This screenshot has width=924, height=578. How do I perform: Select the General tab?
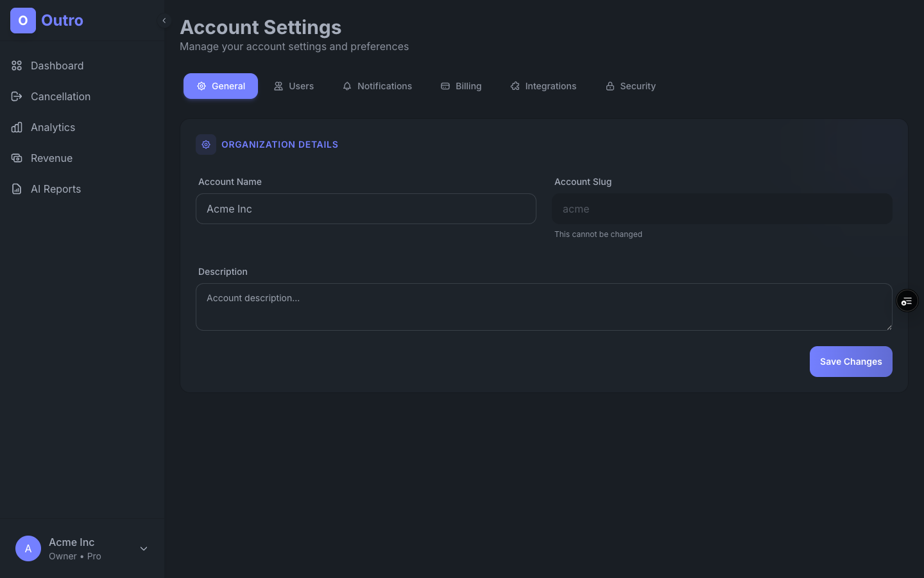221,86
